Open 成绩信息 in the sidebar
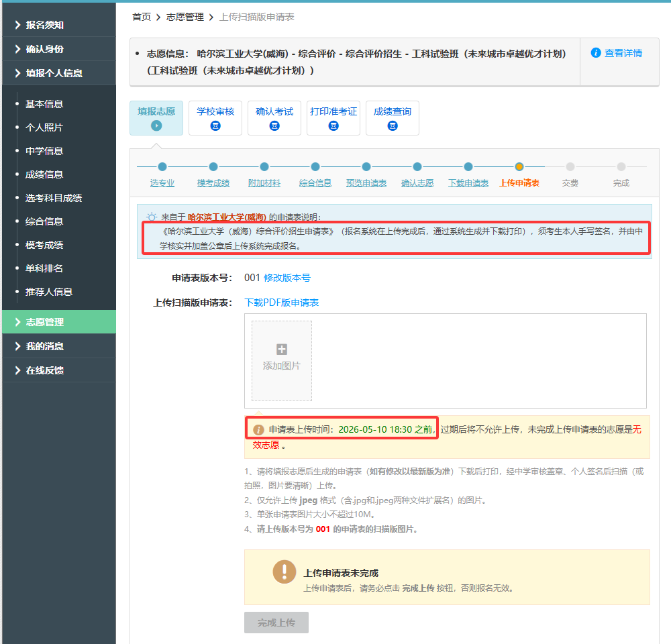671x644 pixels. [44, 174]
